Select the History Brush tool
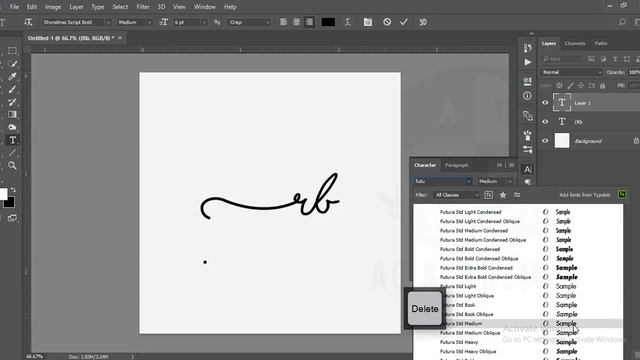Image resolution: width=640 pixels, height=360 pixels. point(12,102)
